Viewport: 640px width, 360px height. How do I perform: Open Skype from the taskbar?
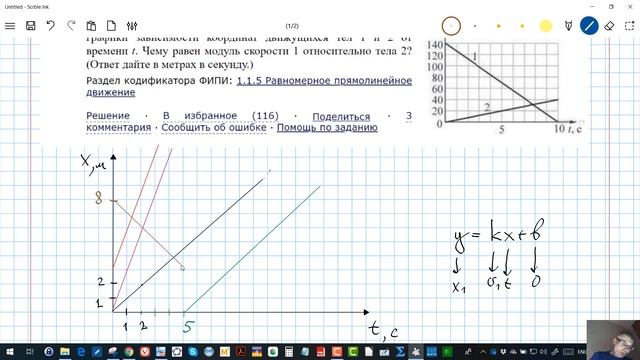pyautogui.click(x=193, y=351)
